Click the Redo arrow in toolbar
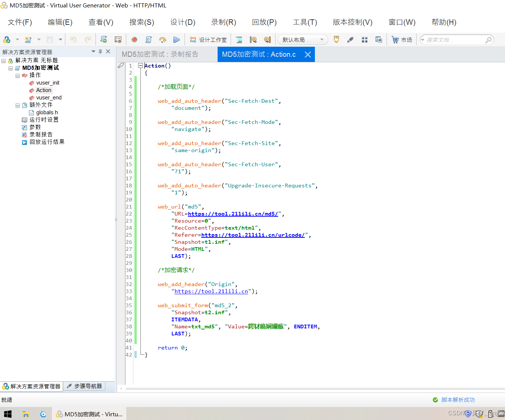Screen dimensions: 505x420 tap(88, 40)
